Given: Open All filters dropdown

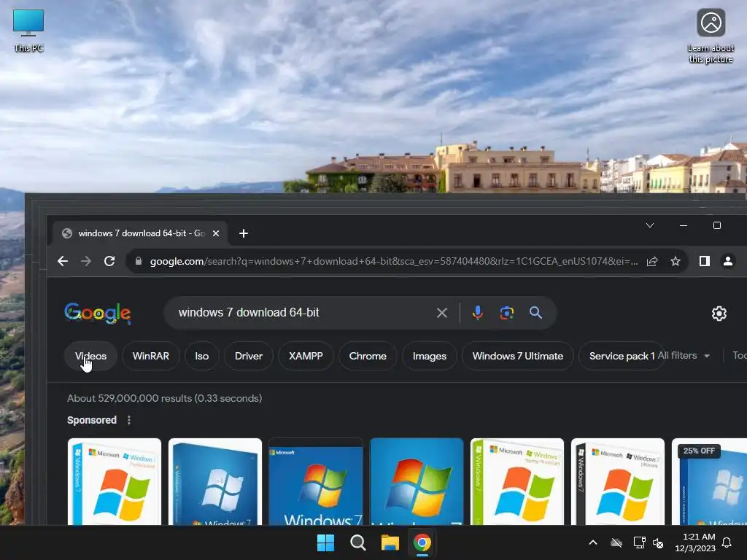Looking at the screenshot, I should tap(684, 356).
